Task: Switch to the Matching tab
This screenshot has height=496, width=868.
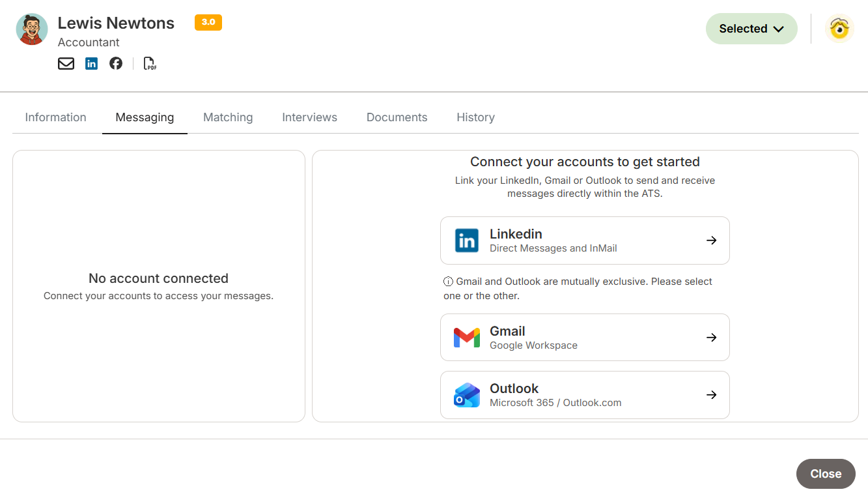Action: coord(228,117)
